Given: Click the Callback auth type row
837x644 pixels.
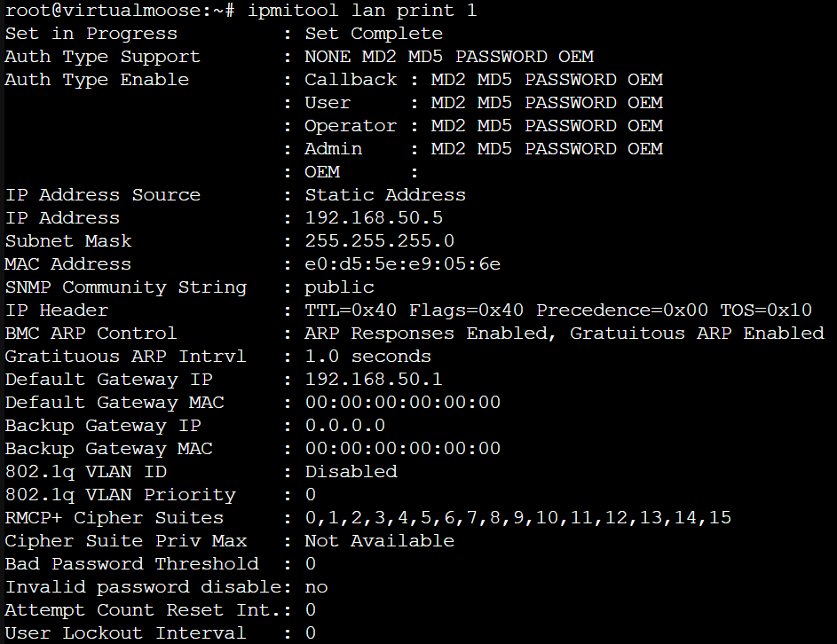Looking at the screenshot, I should coord(484,80).
